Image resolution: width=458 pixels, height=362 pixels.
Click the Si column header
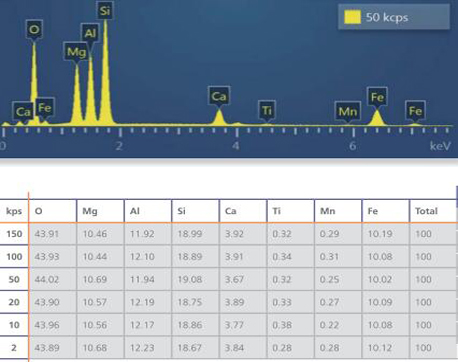point(195,211)
